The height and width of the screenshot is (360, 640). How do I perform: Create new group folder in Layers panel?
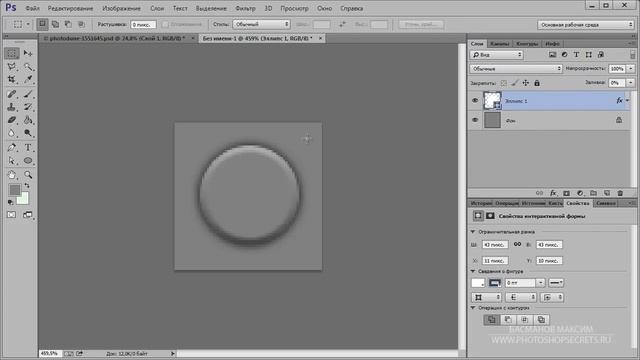[x=593, y=193]
